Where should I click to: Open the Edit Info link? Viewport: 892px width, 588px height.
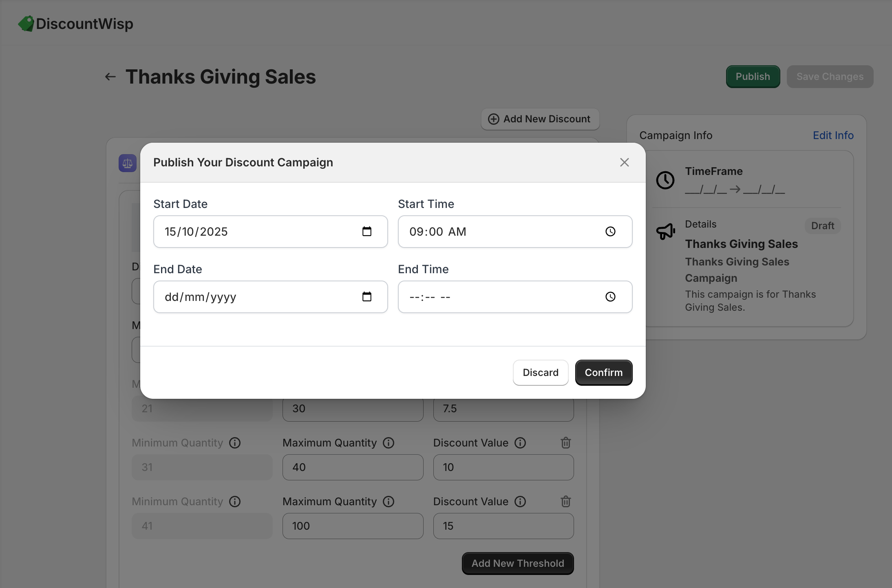pos(833,135)
